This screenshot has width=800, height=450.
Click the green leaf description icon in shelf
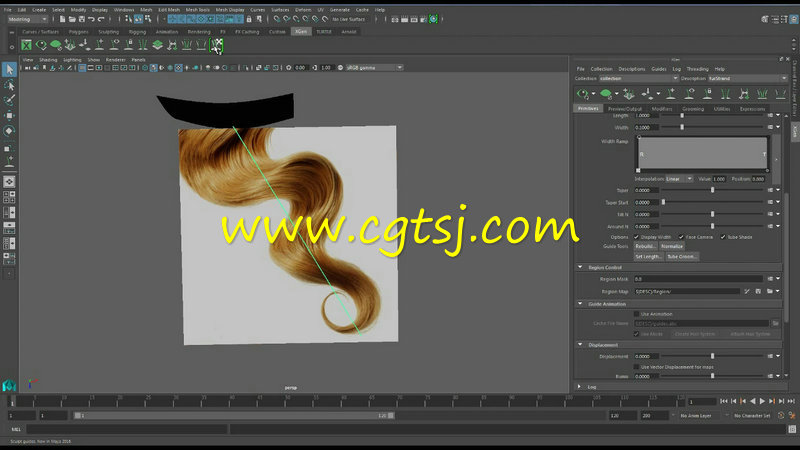coord(56,45)
